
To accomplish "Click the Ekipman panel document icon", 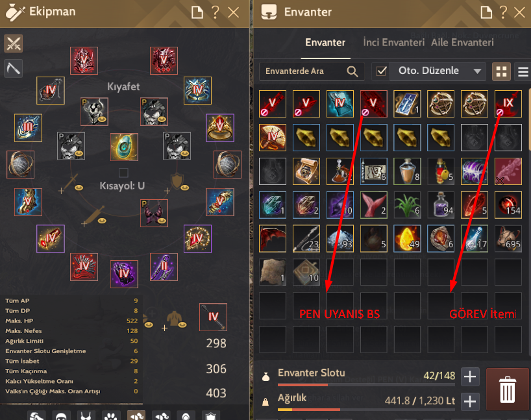I will point(197,12).
